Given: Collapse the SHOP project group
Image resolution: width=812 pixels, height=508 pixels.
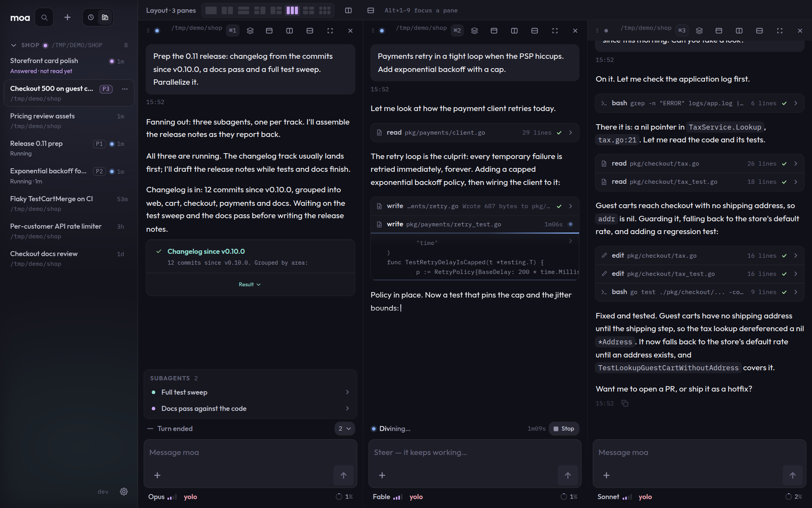Looking at the screenshot, I should (x=14, y=45).
